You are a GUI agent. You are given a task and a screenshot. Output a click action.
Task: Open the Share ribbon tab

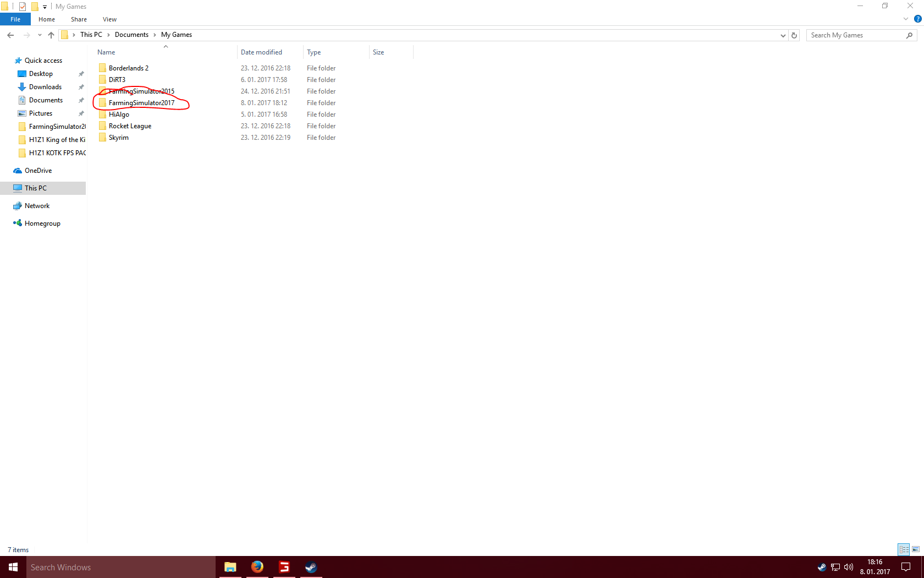79,19
